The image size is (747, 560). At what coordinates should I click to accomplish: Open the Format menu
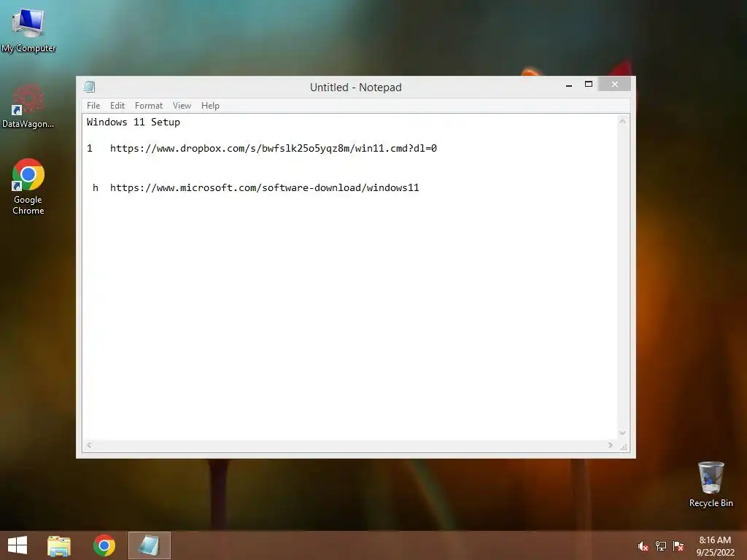pyautogui.click(x=149, y=106)
